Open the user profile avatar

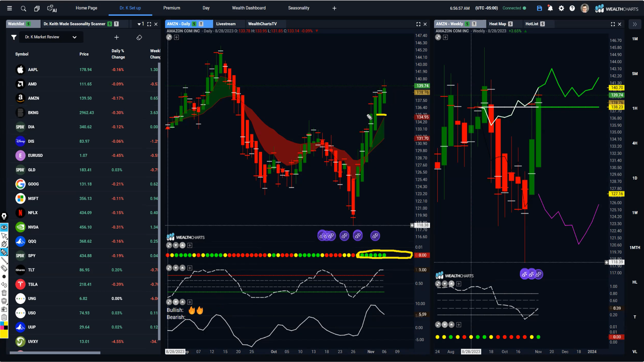585,8
